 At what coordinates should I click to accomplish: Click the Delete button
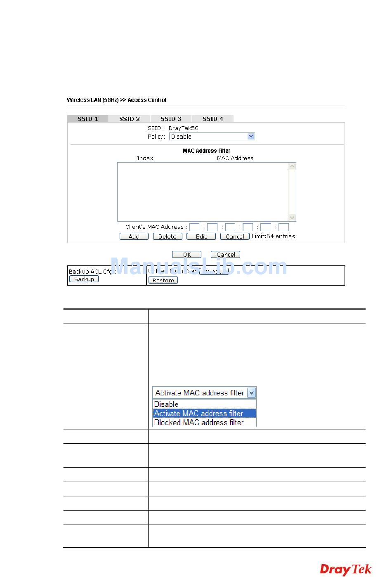point(168,236)
